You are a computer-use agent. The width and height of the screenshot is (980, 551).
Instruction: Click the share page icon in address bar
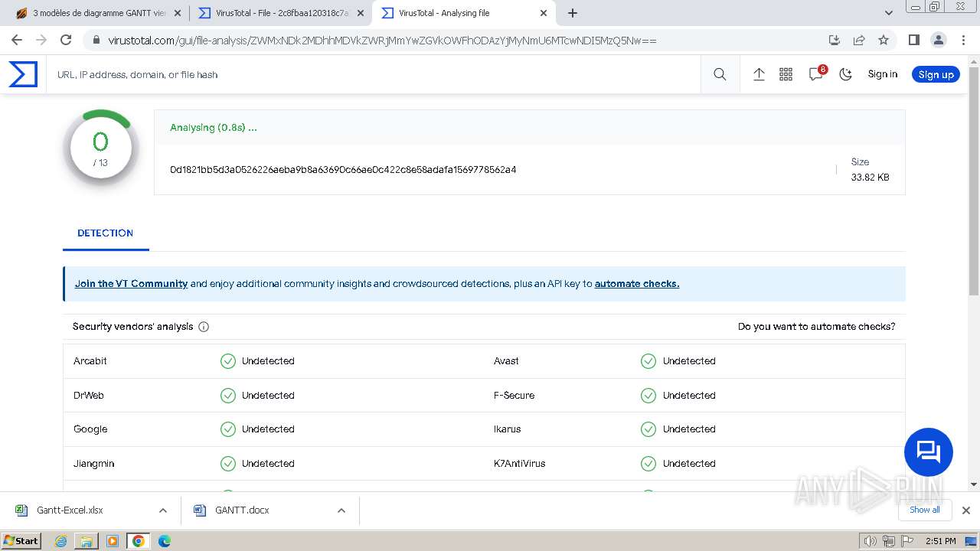(859, 40)
